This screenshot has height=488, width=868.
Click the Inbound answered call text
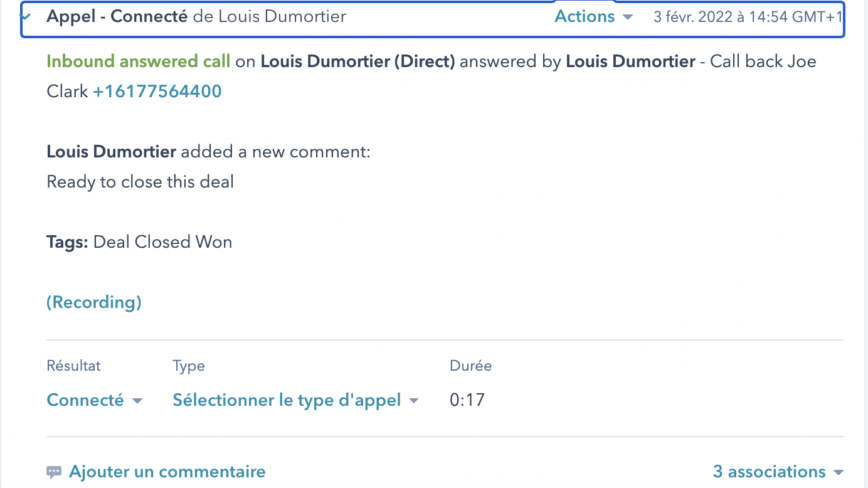(138, 61)
